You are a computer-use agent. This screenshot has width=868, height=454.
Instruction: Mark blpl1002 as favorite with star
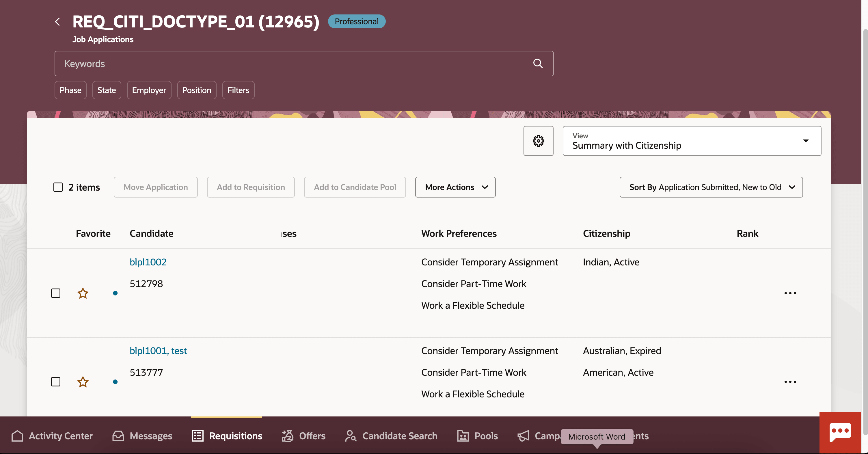83,293
